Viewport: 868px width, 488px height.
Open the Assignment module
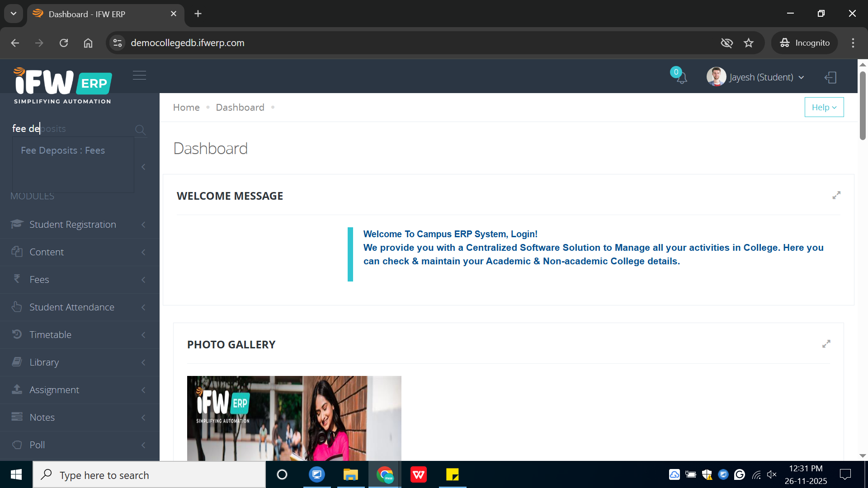80,390
